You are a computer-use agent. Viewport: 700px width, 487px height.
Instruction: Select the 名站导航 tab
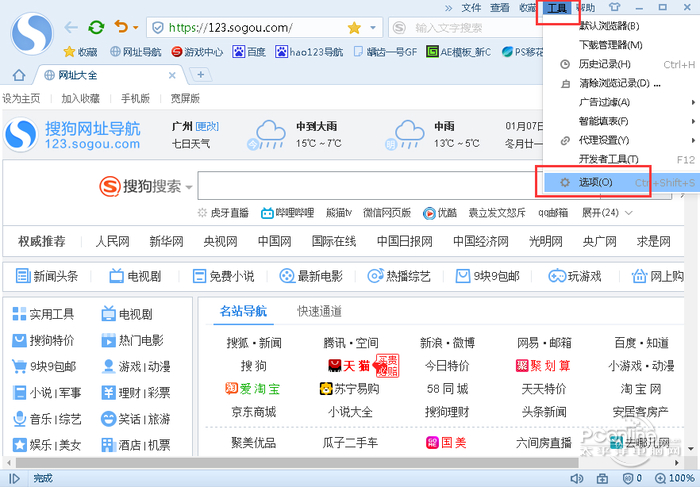pyautogui.click(x=243, y=311)
